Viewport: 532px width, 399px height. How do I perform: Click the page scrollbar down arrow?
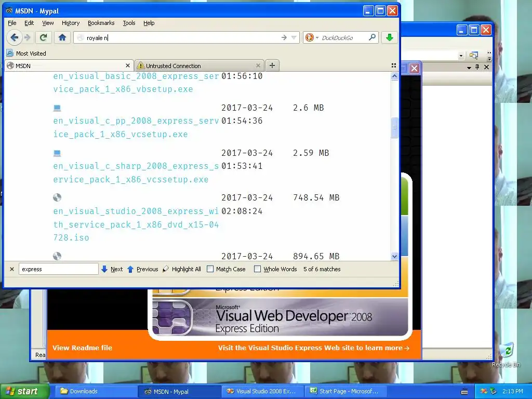coord(394,256)
